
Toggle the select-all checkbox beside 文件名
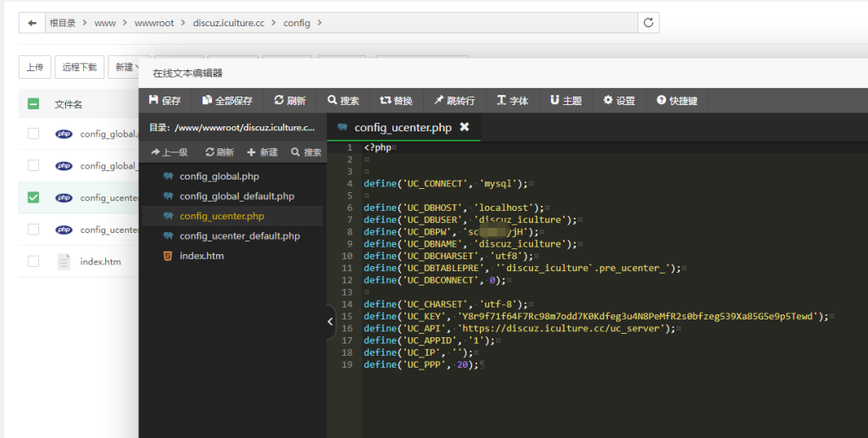tap(33, 104)
